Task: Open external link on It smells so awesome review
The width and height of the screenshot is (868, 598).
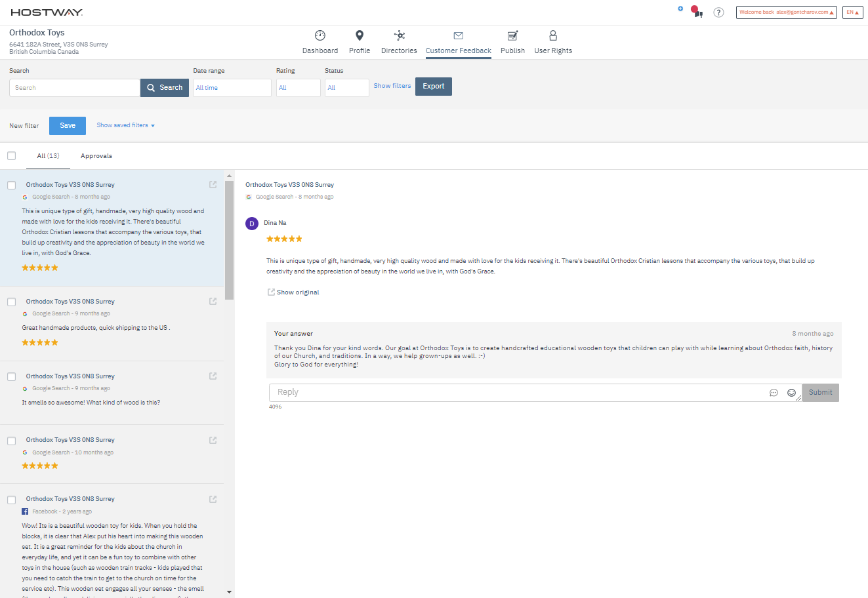Action: [213, 376]
